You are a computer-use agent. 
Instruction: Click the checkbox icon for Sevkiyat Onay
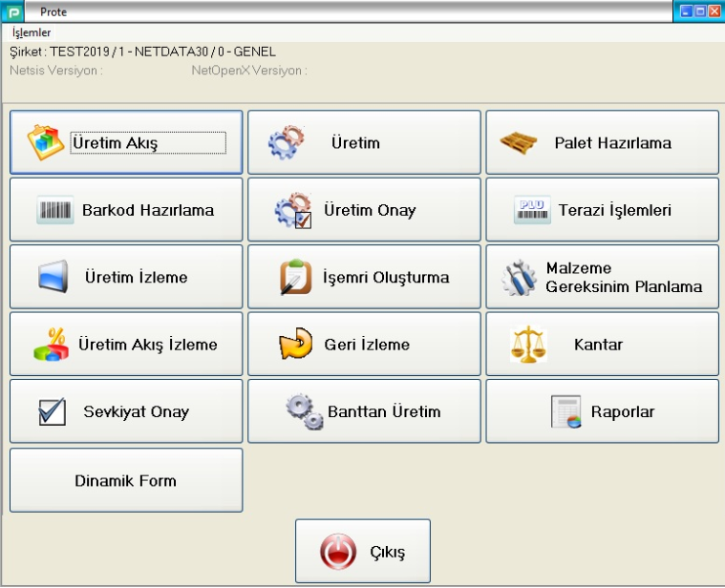52,412
